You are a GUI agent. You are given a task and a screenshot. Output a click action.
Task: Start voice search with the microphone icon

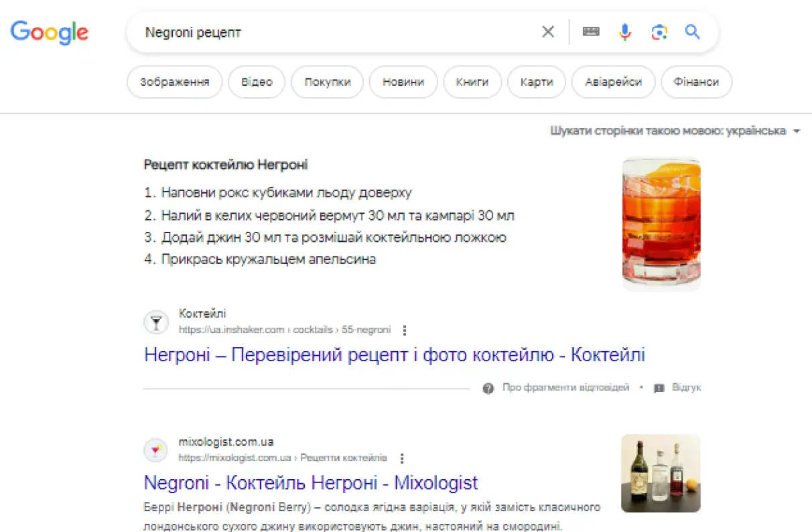tap(625, 31)
